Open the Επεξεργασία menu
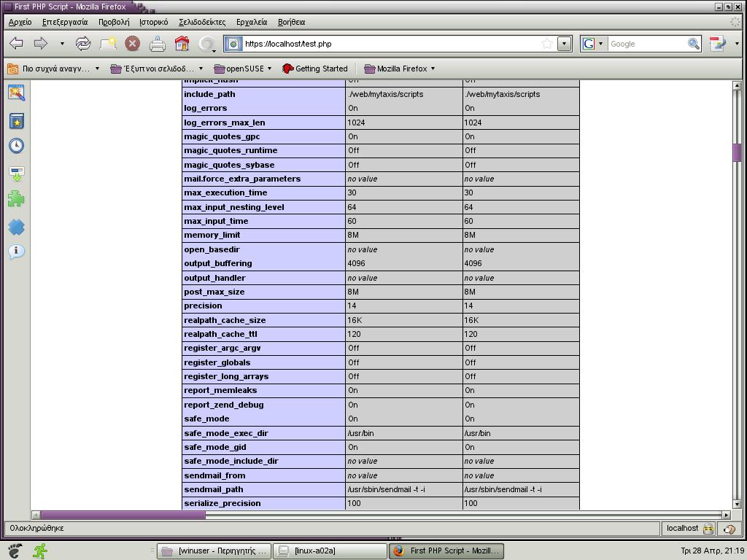747x560 pixels. (x=65, y=22)
